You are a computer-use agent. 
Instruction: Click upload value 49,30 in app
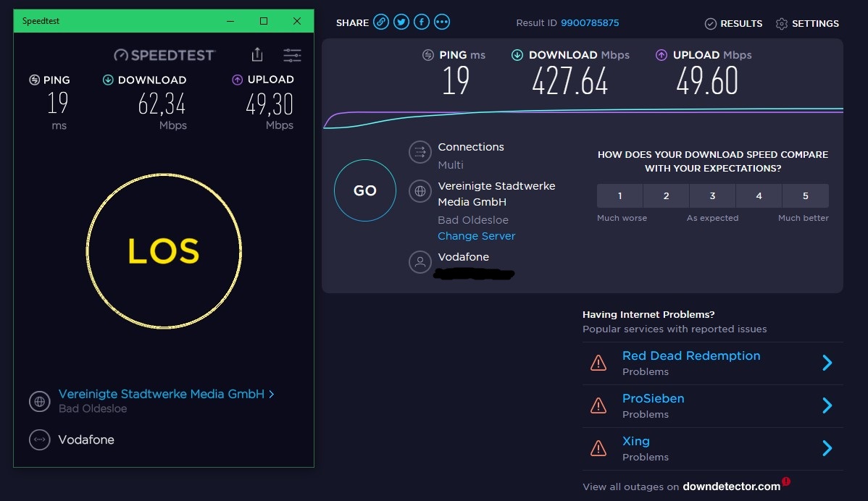(x=270, y=104)
